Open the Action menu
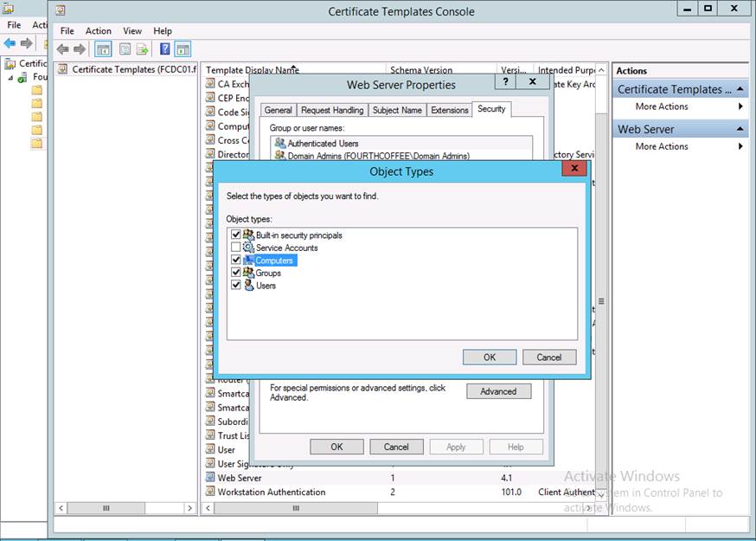Screen dimensions: 756x541 click(98, 31)
